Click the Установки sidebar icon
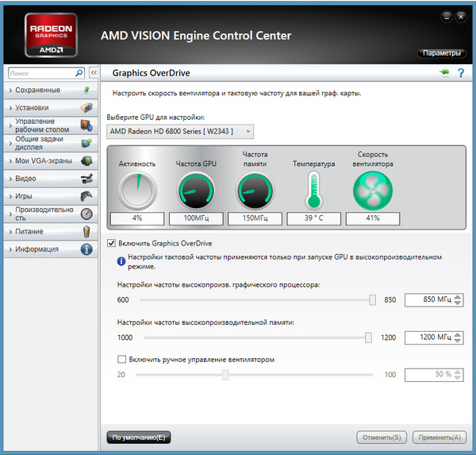 coord(86,107)
